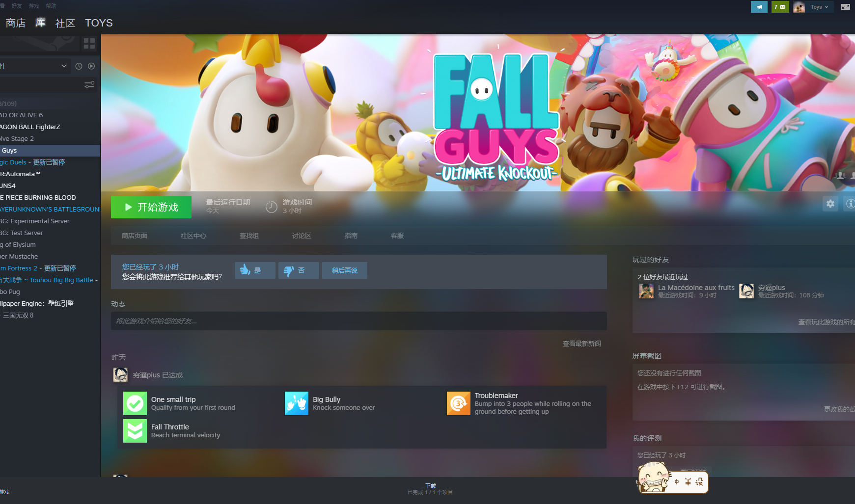
Task: Open the 客服 tab
Action: point(397,236)
